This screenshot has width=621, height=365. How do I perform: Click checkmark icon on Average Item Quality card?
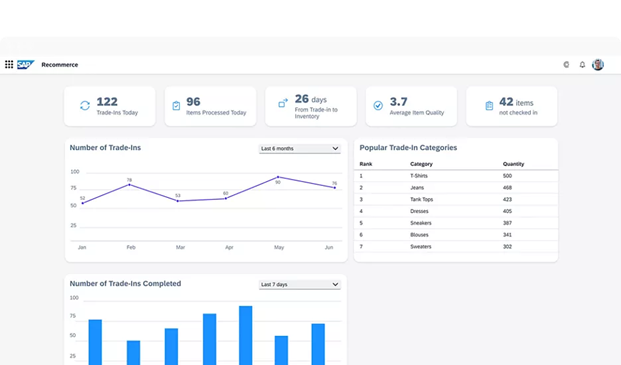(378, 106)
